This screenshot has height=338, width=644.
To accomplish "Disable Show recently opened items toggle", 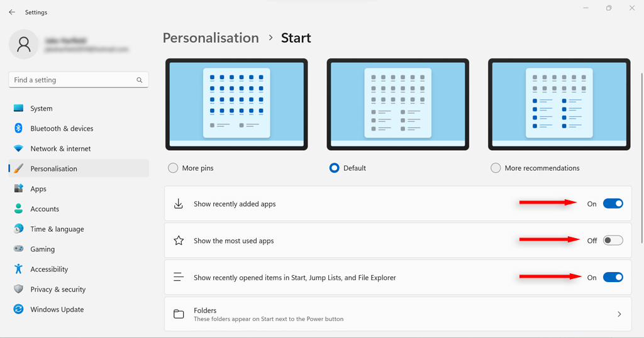I will (613, 277).
